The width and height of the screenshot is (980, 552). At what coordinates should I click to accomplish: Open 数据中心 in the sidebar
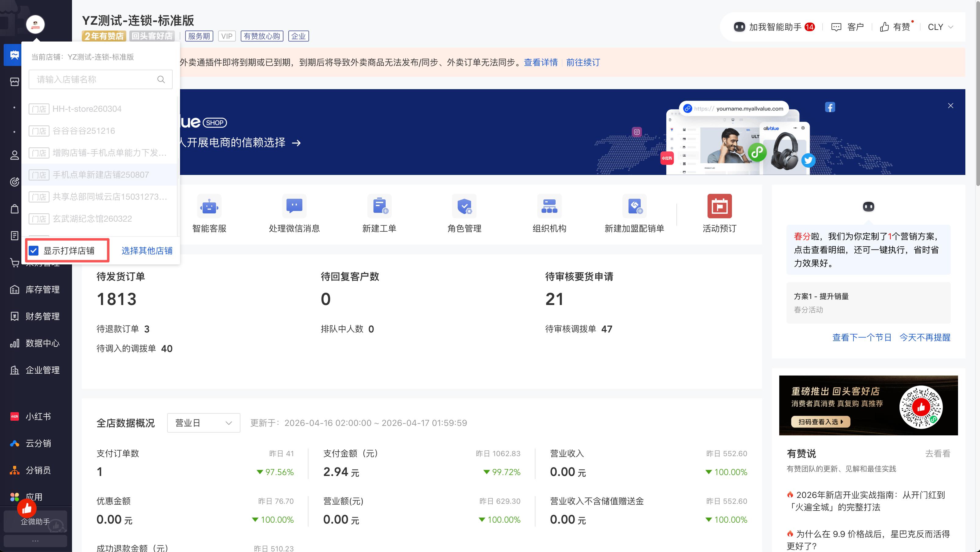tap(35, 343)
